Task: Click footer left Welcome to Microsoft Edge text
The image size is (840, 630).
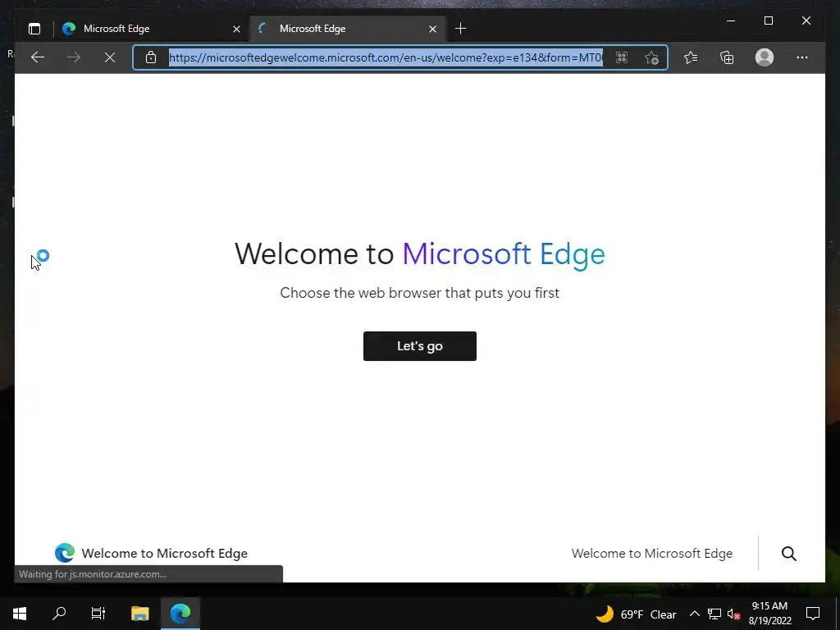Action: pos(164,554)
